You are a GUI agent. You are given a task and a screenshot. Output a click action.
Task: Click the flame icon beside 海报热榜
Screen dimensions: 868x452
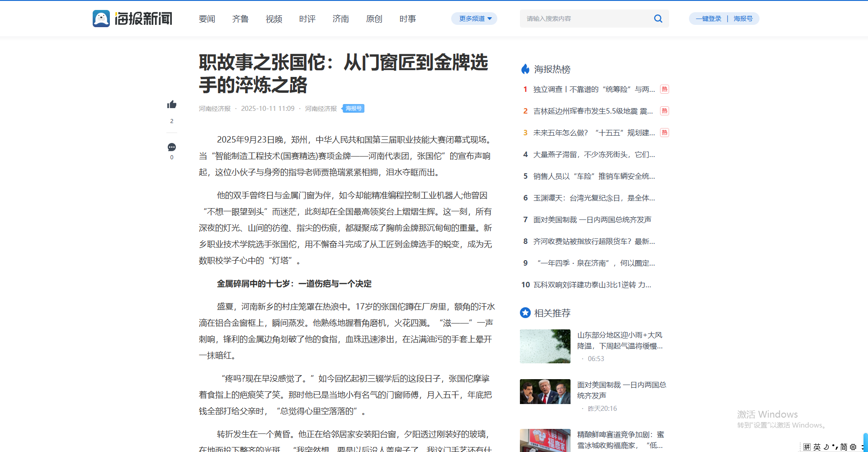(525, 69)
